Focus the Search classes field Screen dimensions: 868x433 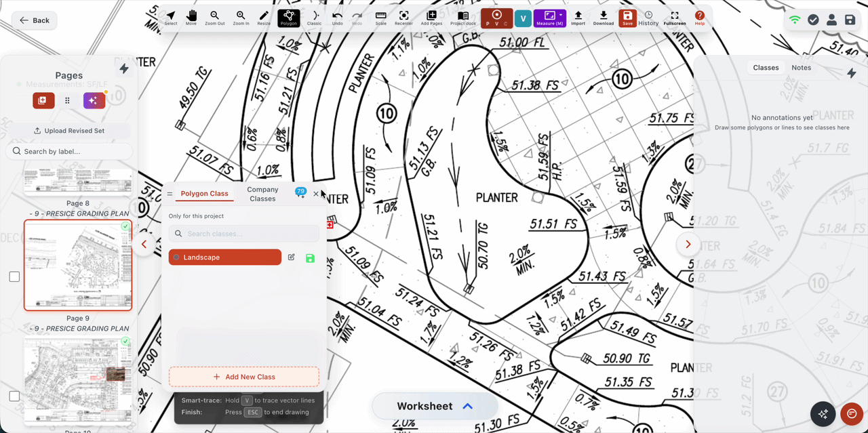(x=244, y=234)
